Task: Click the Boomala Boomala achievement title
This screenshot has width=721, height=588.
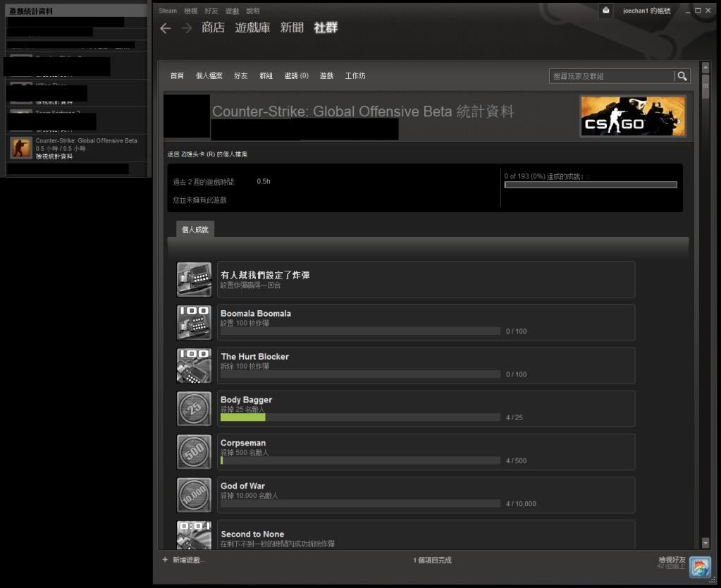Action: (x=256, y=313)
